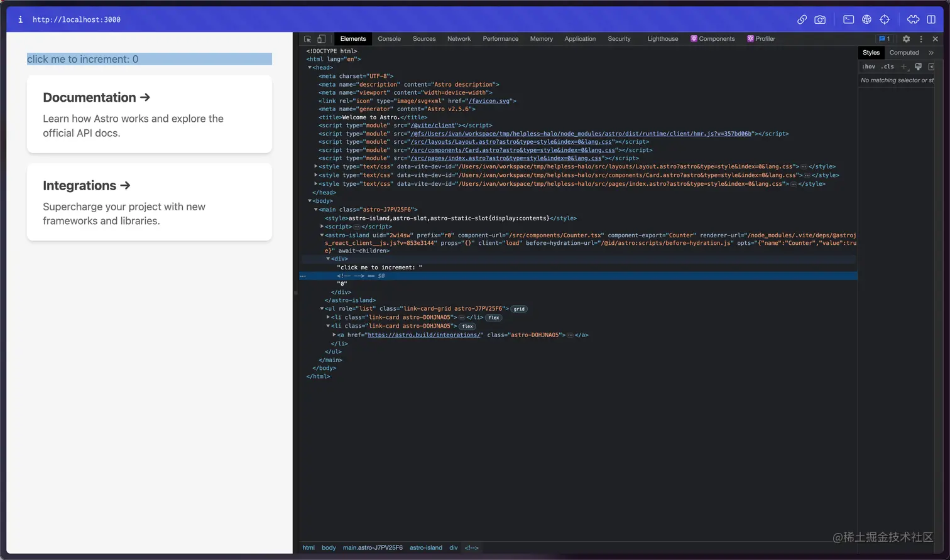This screenshot has height=560, width=950.
Task: Open the Integrations card link
Action: (150, 202)
